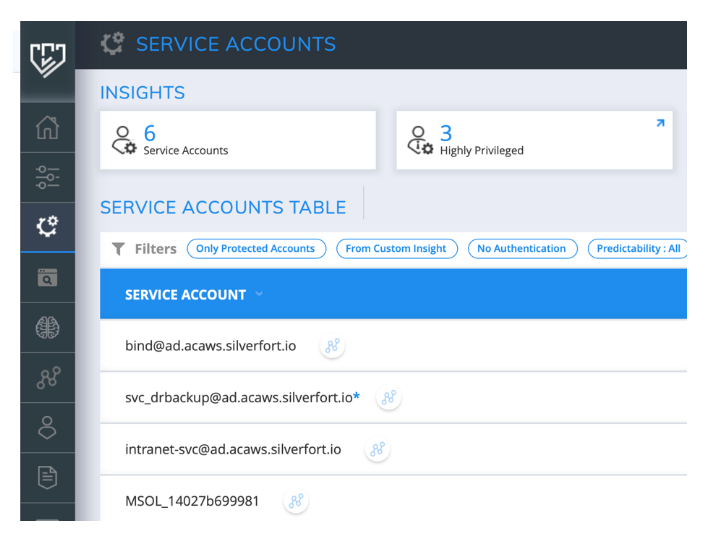
Task: Click graph icon next to intranet-svc account
Action: (x=377, y=450)
